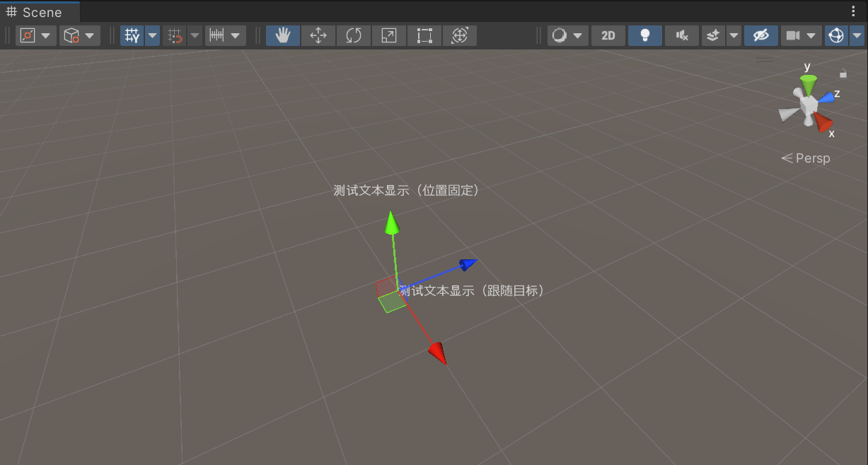The image size is (868, 465).
Task: Select the Scale tool
Action: coord(389,35)
